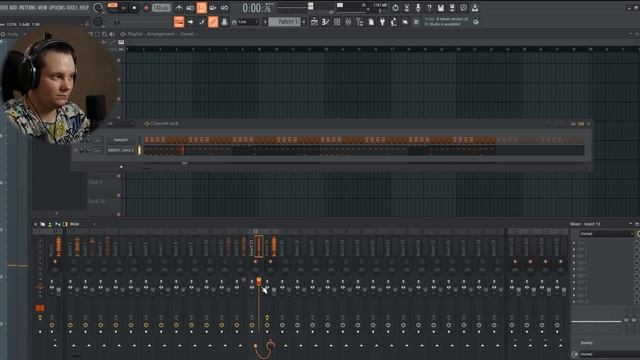640x360 pixels.
Task: Open the View playlist icon
Action: 314,22
